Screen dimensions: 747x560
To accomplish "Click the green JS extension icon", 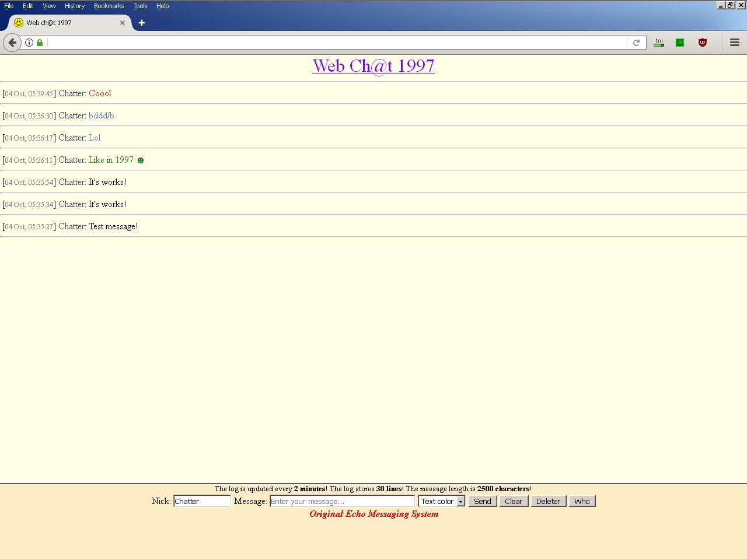I will pyautogui.click(x=680, y=43).
